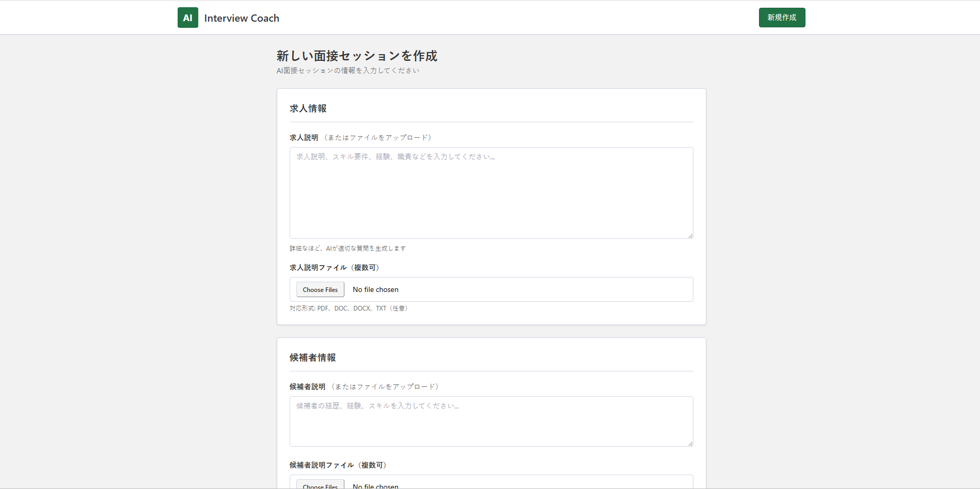Click Choose Files under 求人説明ファイル
This screenshot has height=489, width=980.
coord(320,289)
